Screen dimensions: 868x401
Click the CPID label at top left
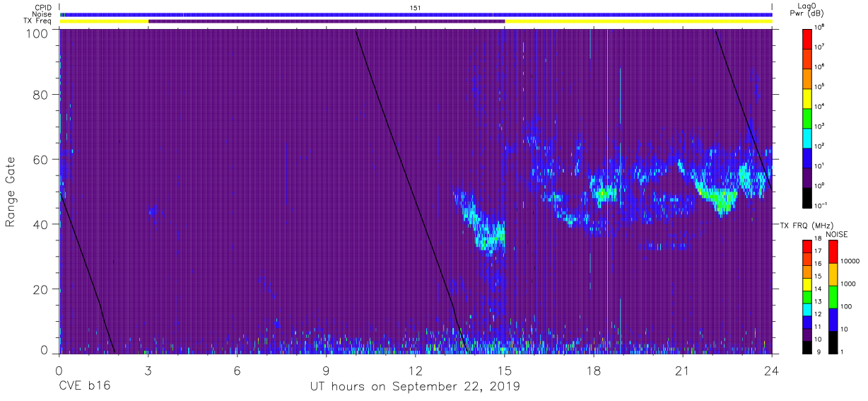coord(42,7)
